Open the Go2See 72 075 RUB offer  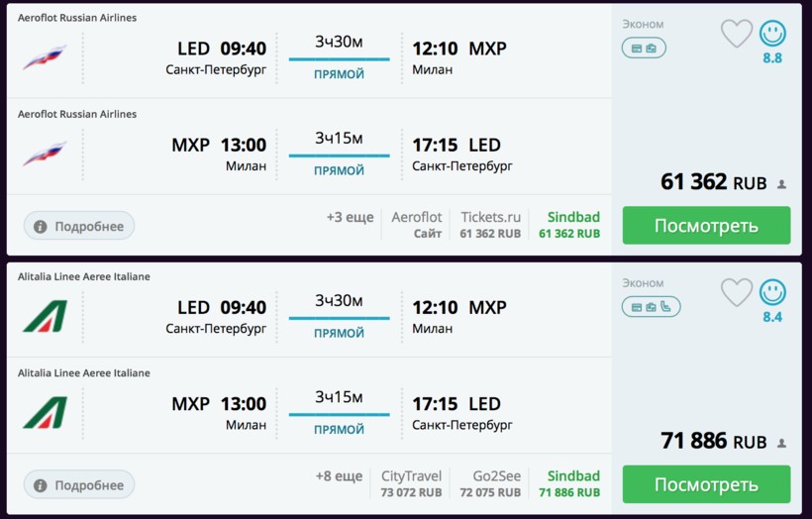(490, 483)
